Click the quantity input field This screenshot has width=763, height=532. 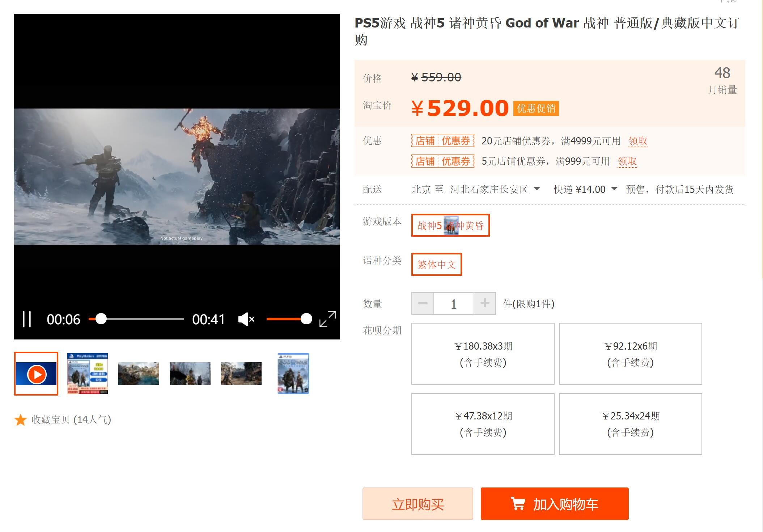(x=454, y=303)
